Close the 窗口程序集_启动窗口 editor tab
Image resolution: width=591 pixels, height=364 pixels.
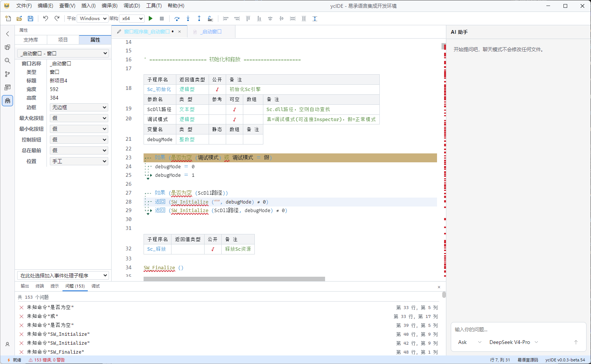[x=180, y=32]
